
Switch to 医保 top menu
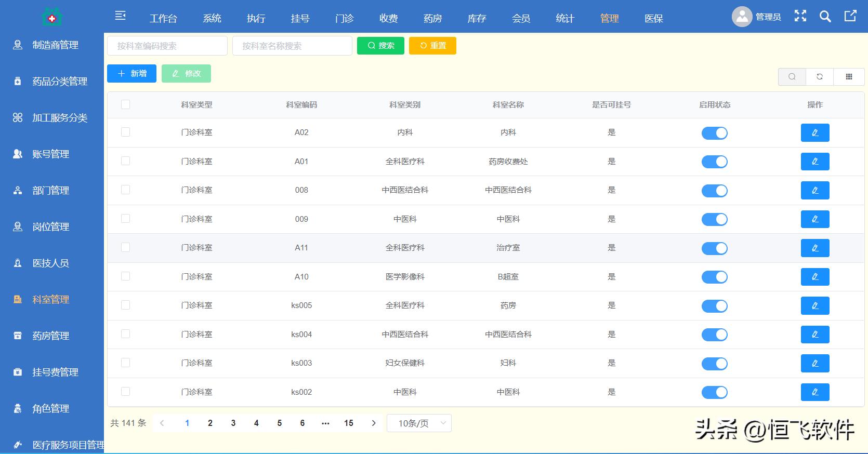coord(654,19)
